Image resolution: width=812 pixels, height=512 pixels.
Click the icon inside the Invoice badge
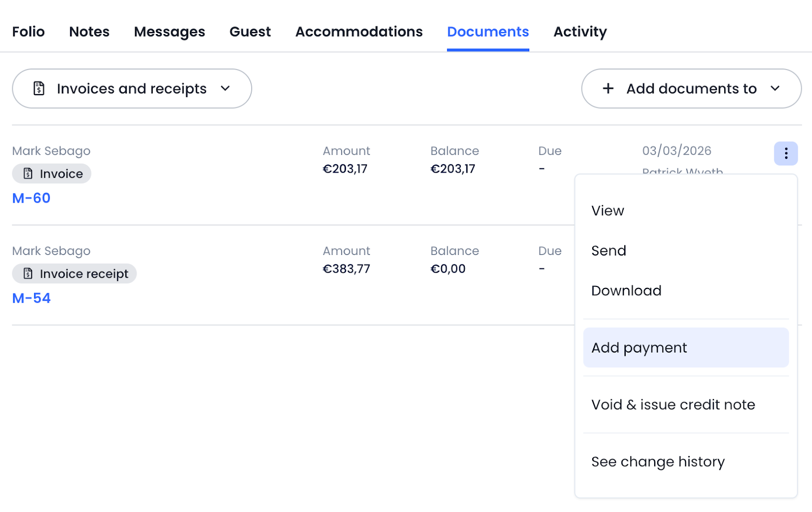28,174
